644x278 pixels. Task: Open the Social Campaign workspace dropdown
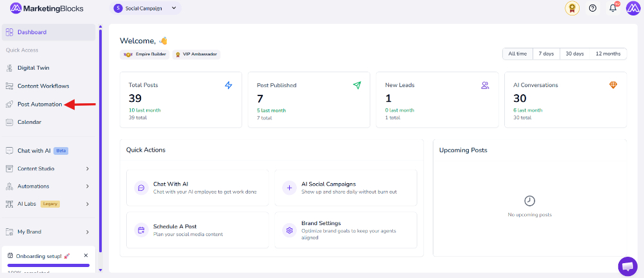click(146, 8)
